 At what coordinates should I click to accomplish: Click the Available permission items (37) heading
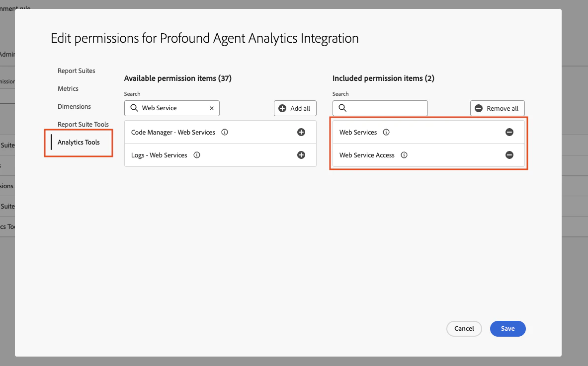(178, 78)
